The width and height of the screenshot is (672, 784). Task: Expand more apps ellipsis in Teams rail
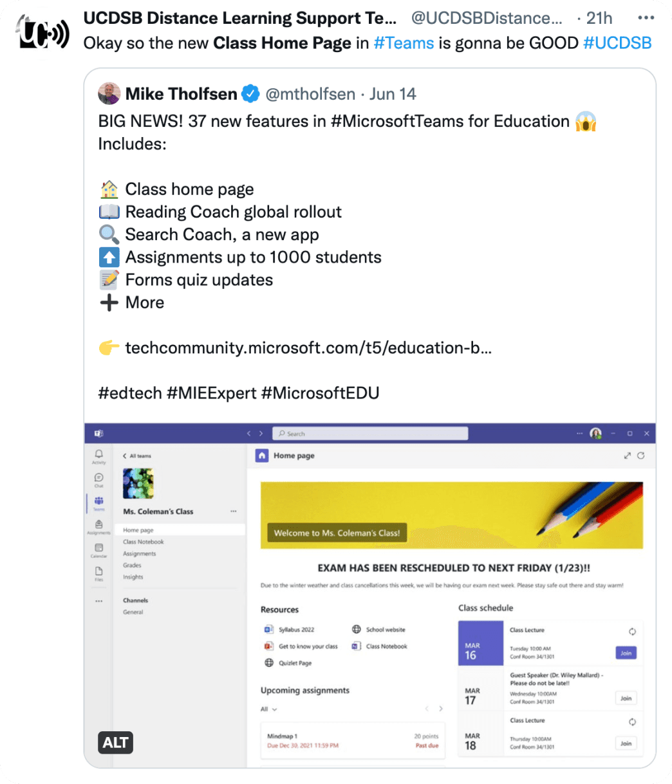(x=98, y=601)
